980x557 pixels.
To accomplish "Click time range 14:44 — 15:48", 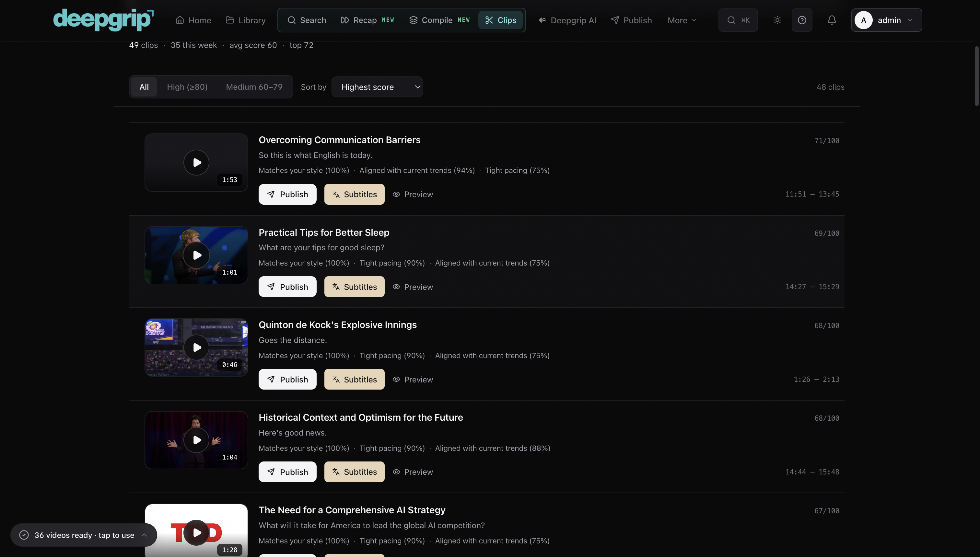I will point(812,472).
